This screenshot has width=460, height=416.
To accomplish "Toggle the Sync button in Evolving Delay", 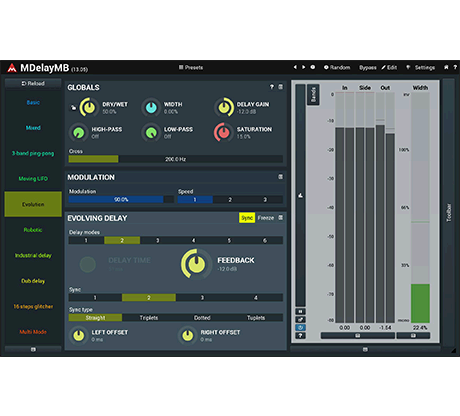I will coord(247,218).
